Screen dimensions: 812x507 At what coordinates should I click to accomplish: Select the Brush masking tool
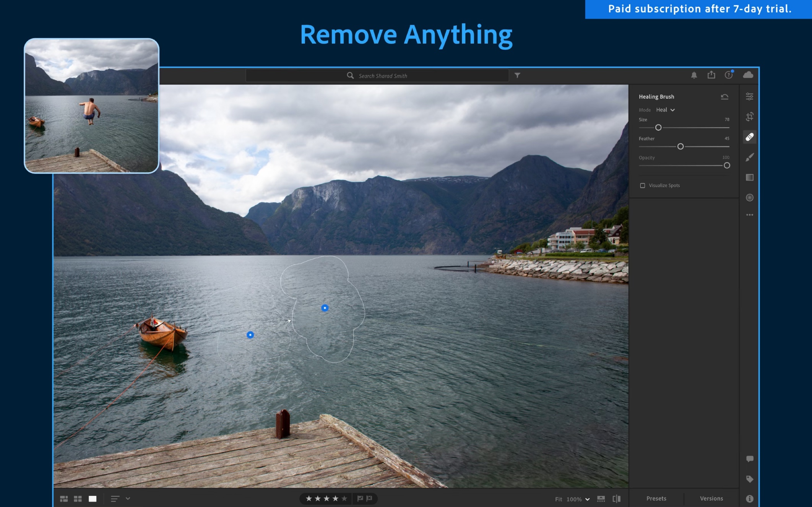click(x=749, y=157)
